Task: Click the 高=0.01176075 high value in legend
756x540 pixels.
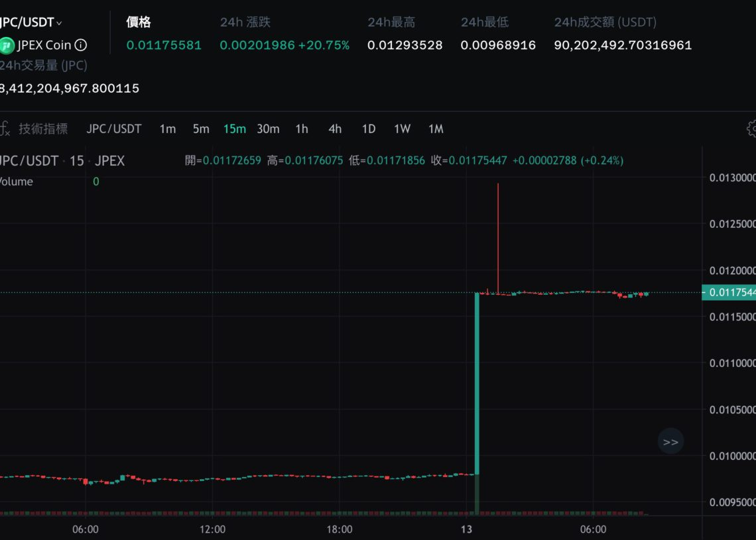Action: click(305, 160)
